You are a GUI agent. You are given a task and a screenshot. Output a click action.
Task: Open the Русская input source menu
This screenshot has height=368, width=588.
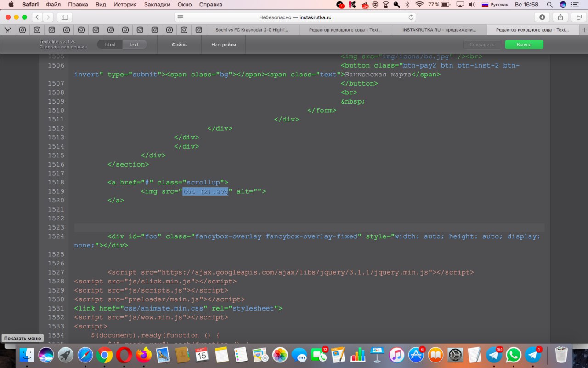[495, 5]
